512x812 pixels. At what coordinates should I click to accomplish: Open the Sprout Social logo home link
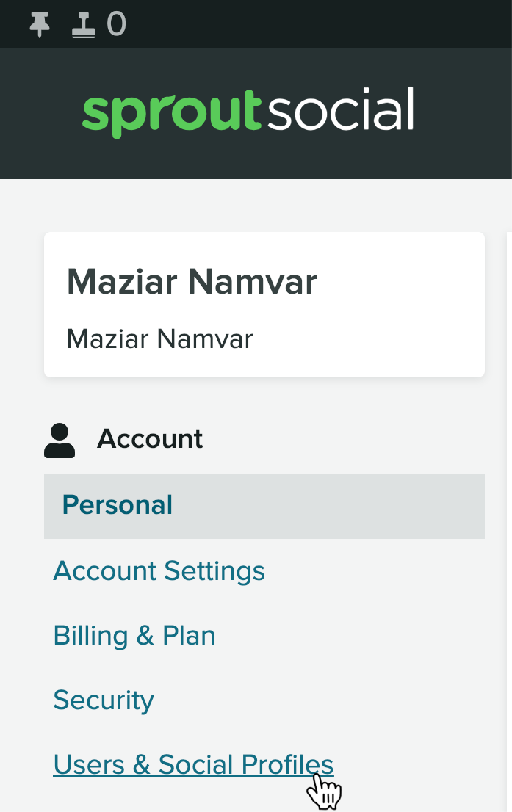[x=248, y=112]
